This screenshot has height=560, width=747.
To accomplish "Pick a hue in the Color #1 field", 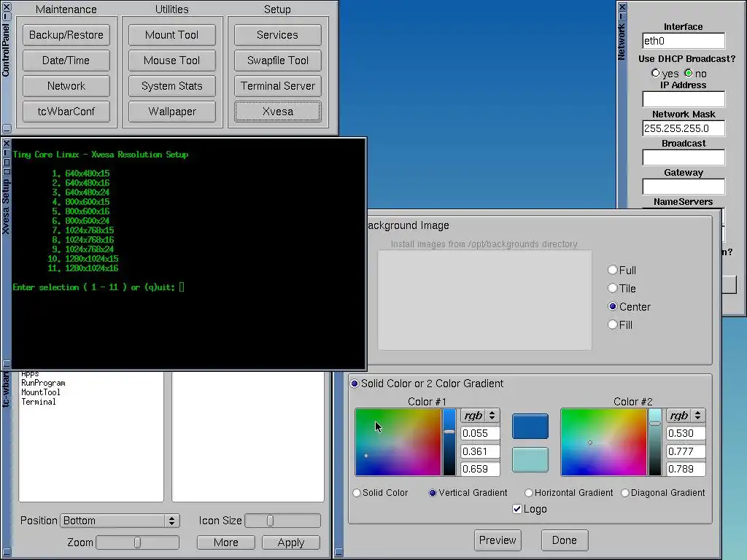I will coord(398,443).
